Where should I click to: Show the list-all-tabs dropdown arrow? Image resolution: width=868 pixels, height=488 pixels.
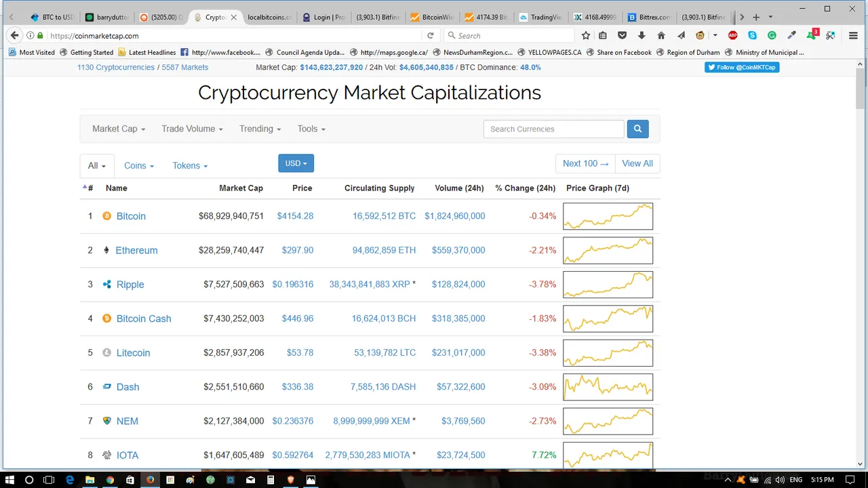[770, 17]
